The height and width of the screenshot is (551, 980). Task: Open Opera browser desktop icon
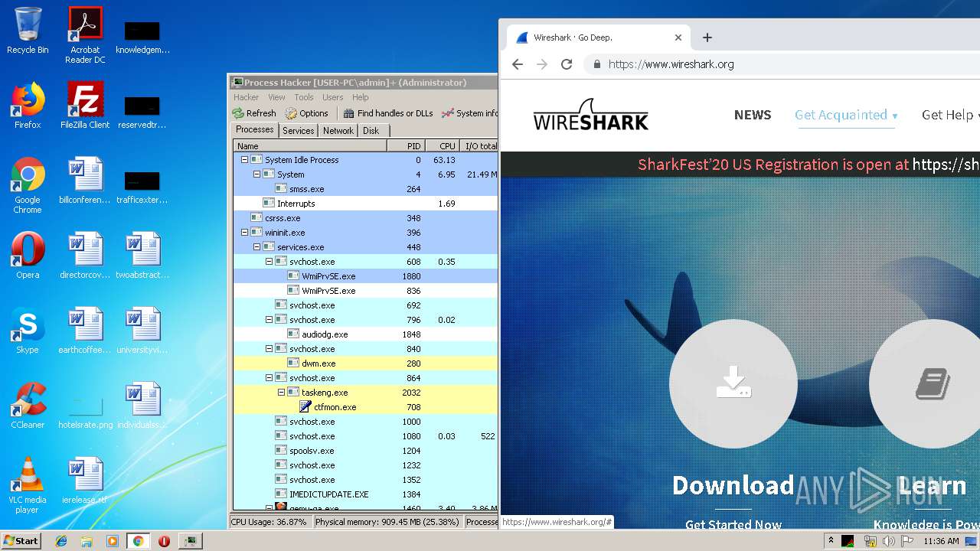[28, 256]
